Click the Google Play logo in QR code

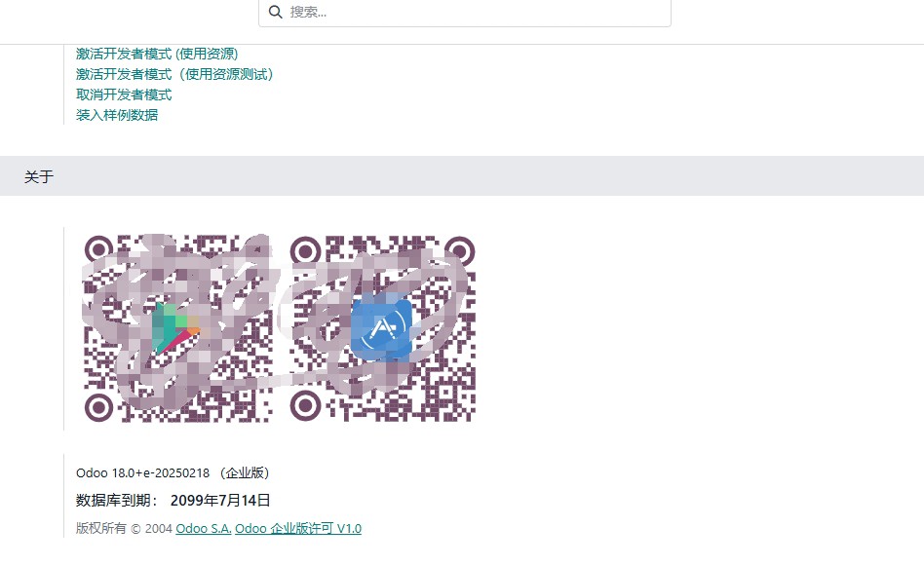point(176,328)
